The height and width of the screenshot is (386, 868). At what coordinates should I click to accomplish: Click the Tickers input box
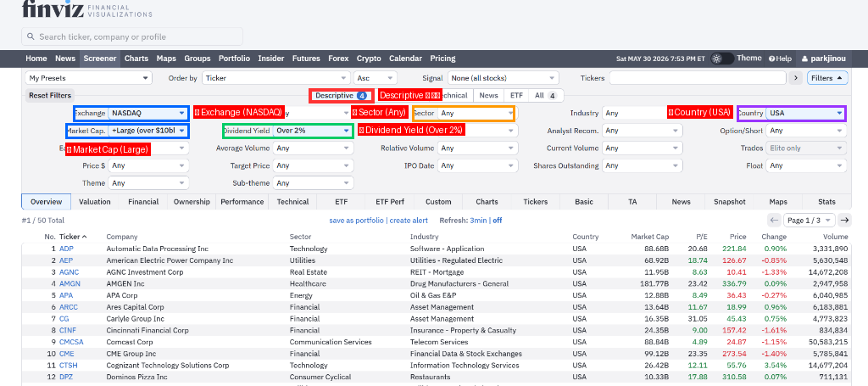[x=698, y=78]
